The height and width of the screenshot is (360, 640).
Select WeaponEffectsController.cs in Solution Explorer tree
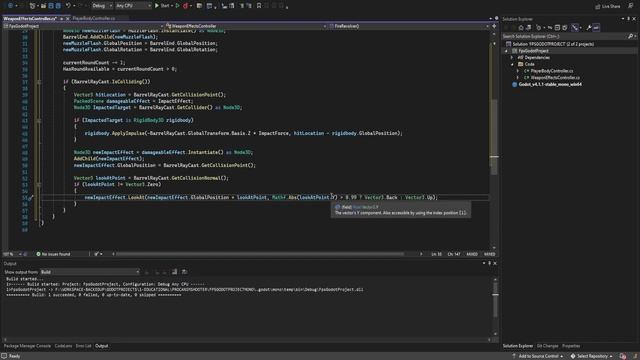[555, 78]
